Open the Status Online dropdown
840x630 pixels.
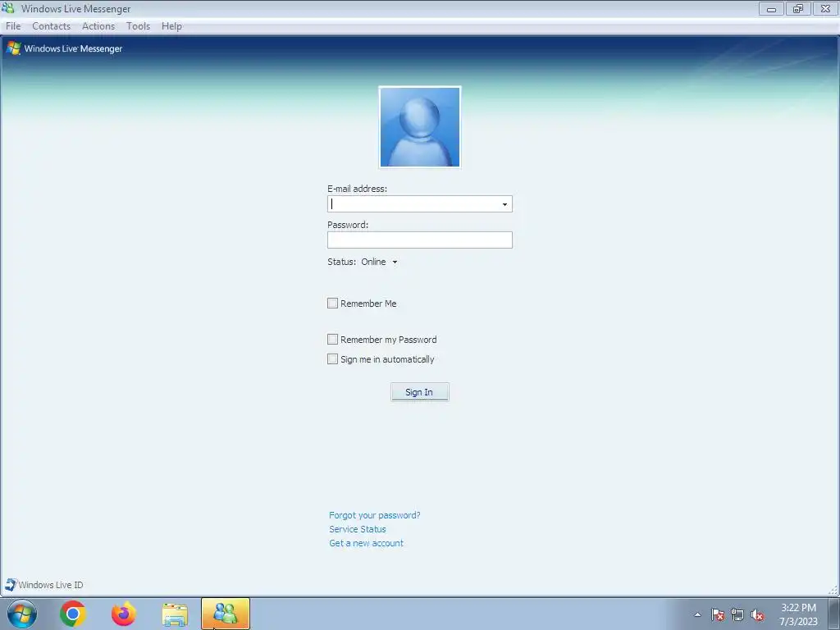click(379, 262)
